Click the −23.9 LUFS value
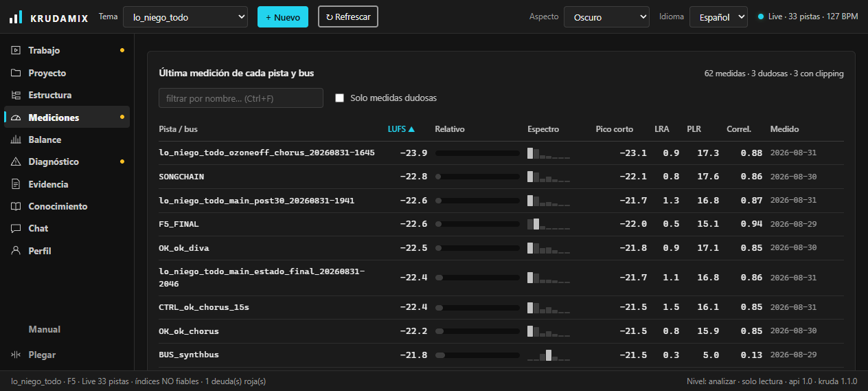This screenshot has width=868, height=391. click(413, 153)
